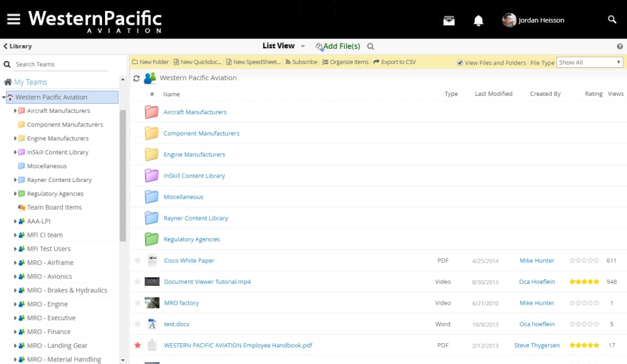The width and height of the screenshot is (627, 364).
Task: Click Export to CSV
Action: click(394, 62)
